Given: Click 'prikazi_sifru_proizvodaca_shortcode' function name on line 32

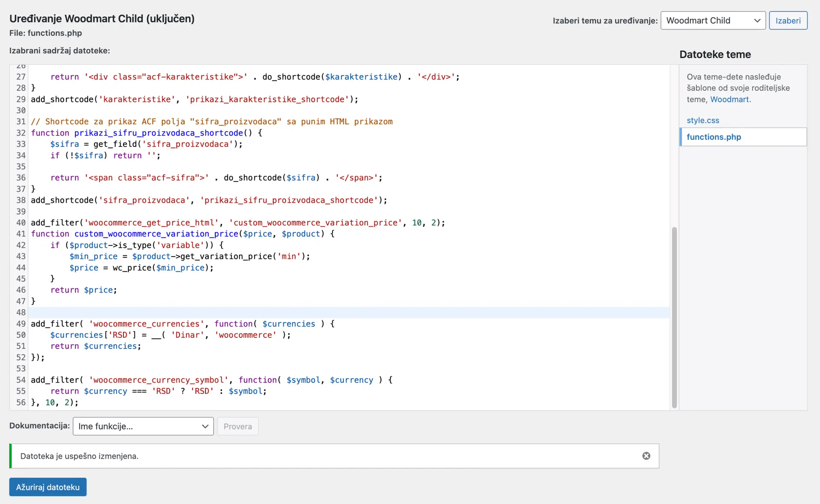Looking at the screenshot, I should pos(158,133).
